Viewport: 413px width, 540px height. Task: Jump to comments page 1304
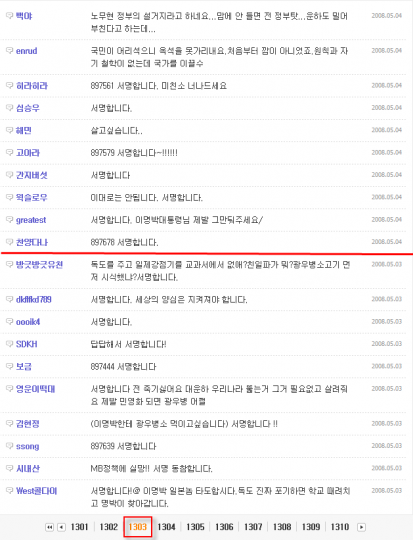[x=166, y=527]
